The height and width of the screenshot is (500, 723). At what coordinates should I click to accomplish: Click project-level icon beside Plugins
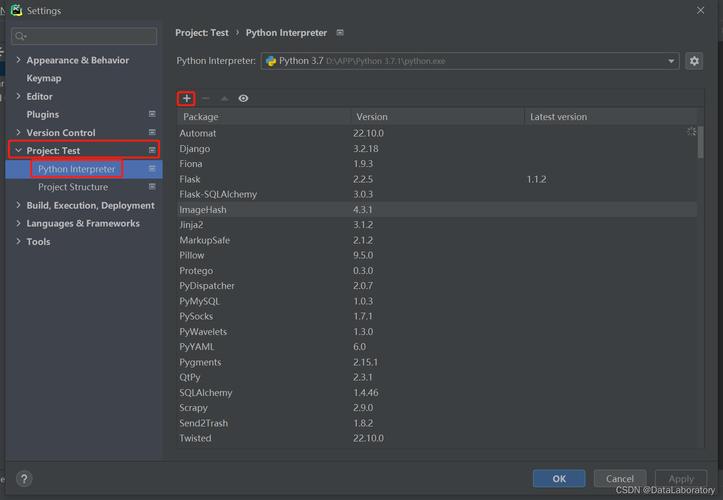tap(152, 114)
